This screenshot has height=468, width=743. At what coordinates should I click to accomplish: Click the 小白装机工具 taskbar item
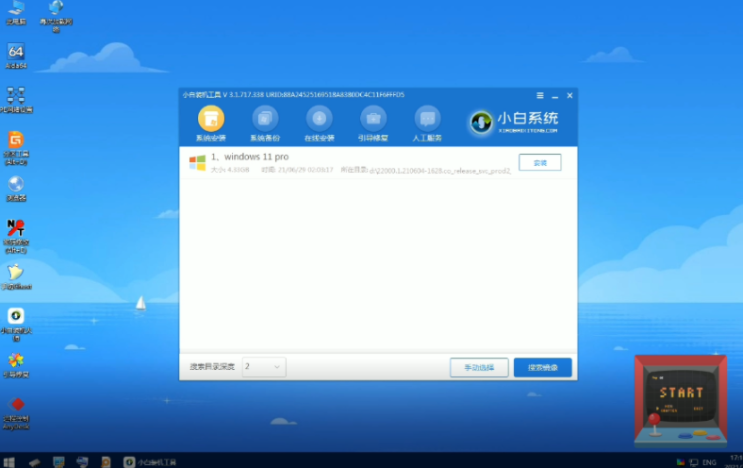[x=151, y=461]
